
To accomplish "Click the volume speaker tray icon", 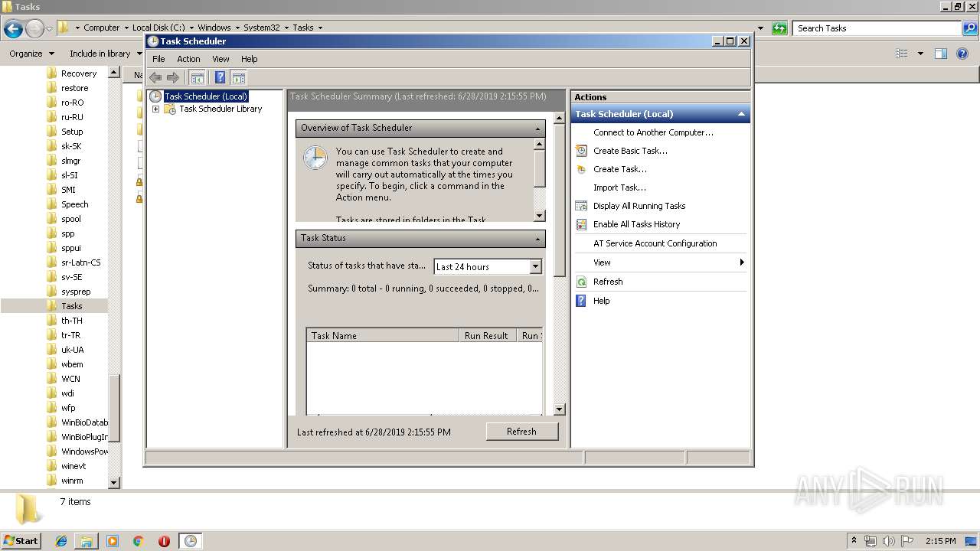I will point(889,541).
